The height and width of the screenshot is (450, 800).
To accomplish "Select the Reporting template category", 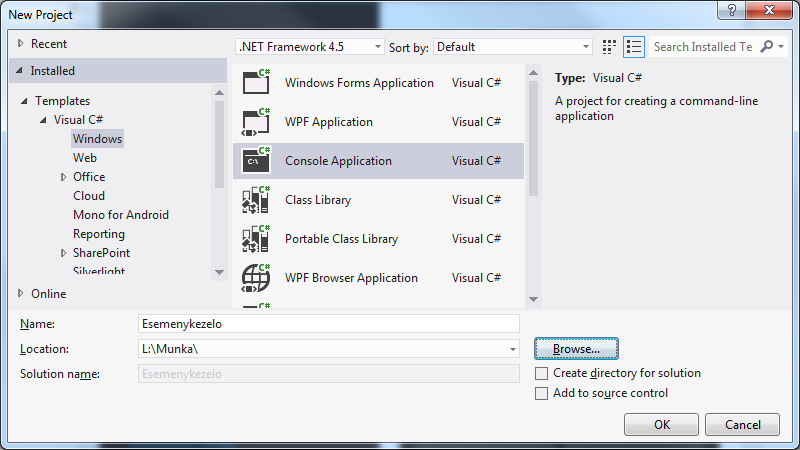I will [98, 234].
